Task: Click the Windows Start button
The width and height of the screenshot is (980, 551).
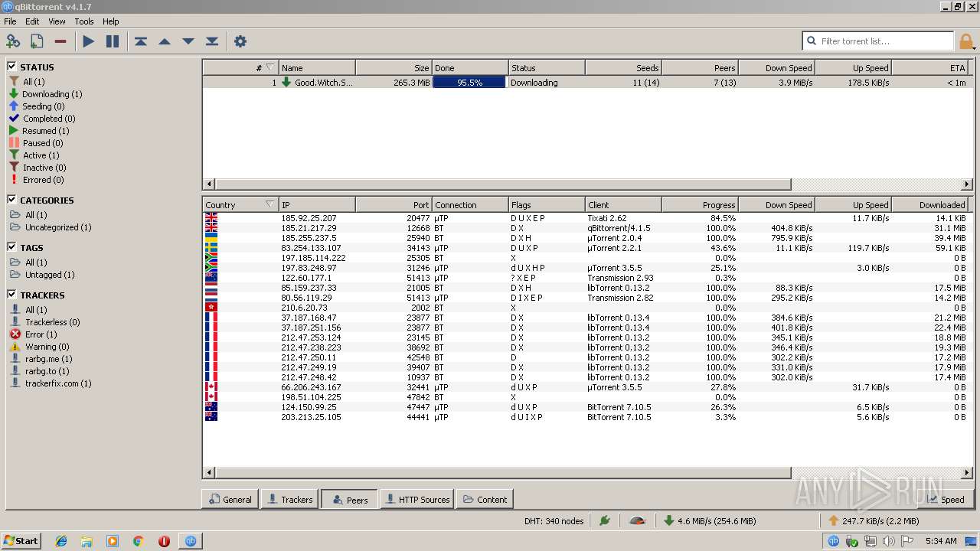Action: pos(21,541)
